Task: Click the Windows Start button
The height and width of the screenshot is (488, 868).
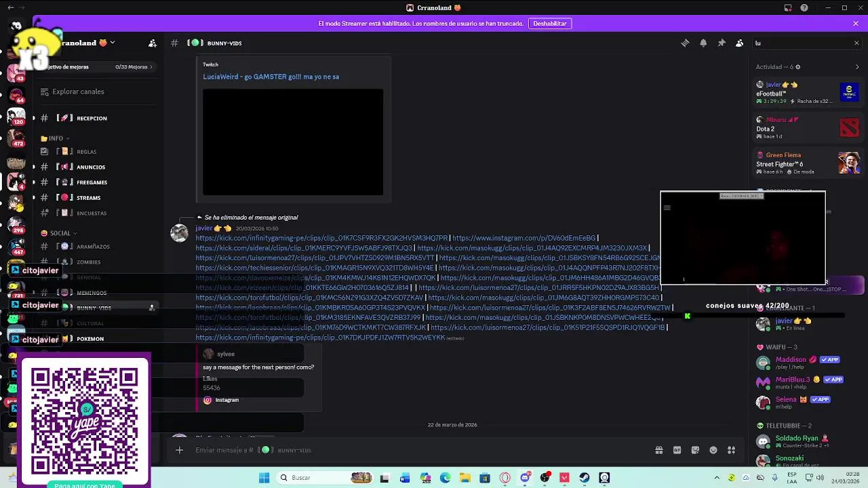Action: 264,478
